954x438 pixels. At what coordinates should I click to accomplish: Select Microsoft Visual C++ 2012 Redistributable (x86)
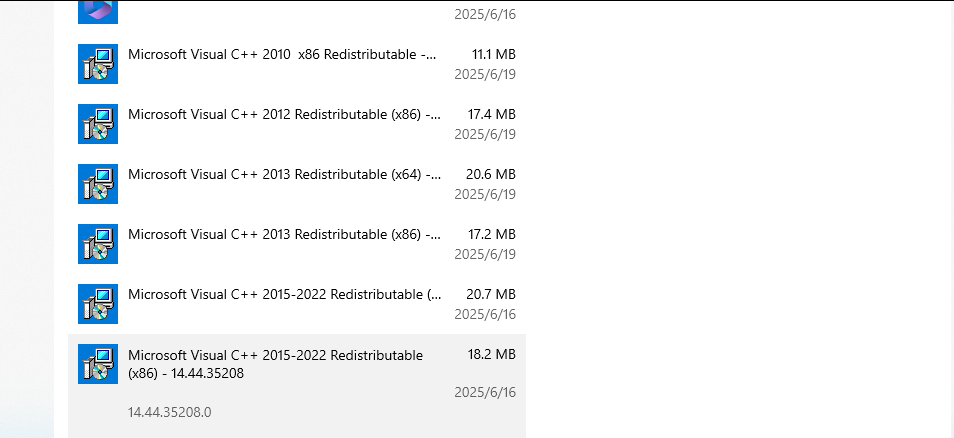284,114
